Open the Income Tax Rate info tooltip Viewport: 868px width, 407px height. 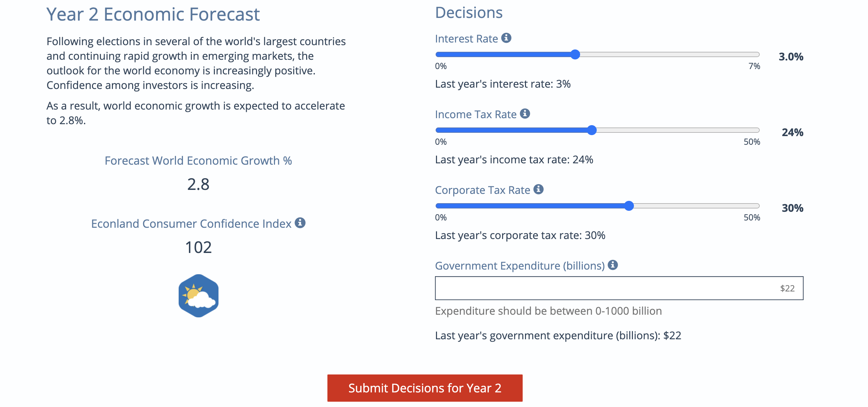coord(525,114)
